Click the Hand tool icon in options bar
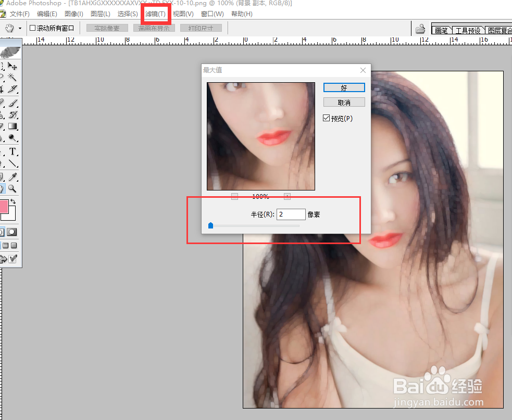 point(9,29)
